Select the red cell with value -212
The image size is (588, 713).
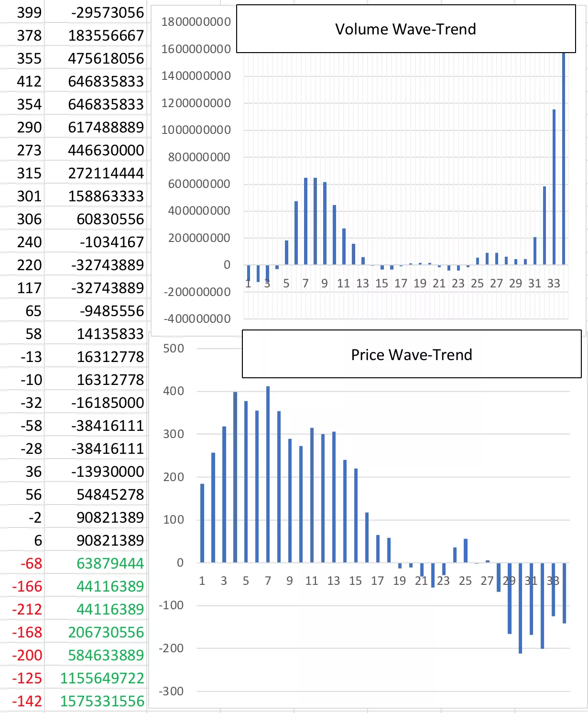pos(27,610)
